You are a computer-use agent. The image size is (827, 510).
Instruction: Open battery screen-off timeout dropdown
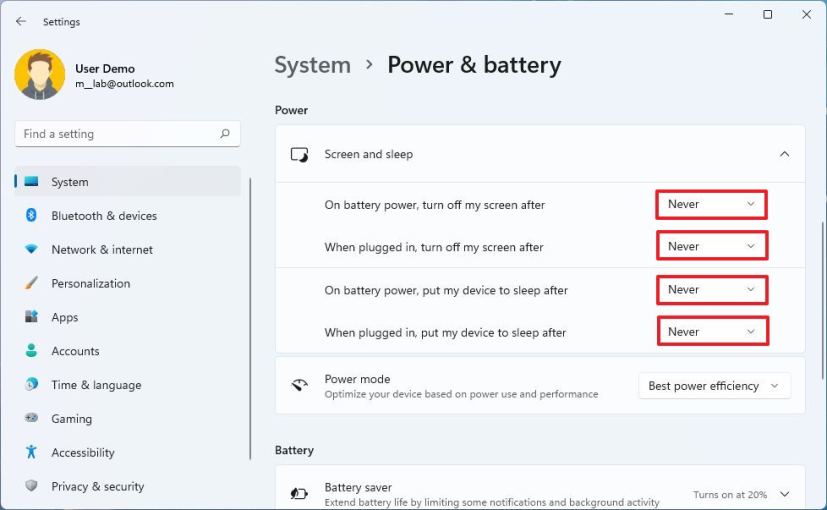[712, 205]
